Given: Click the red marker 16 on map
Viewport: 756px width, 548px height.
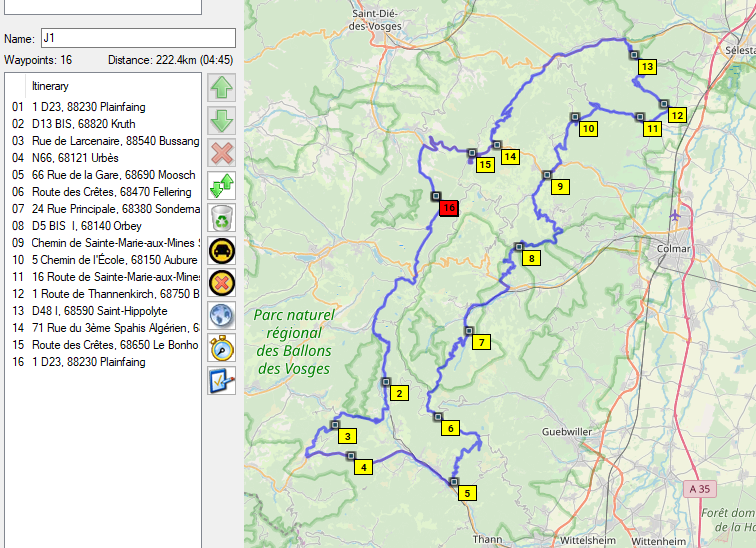Looking at the screenshot, I should pyautogui.click(x=449, y=207).
